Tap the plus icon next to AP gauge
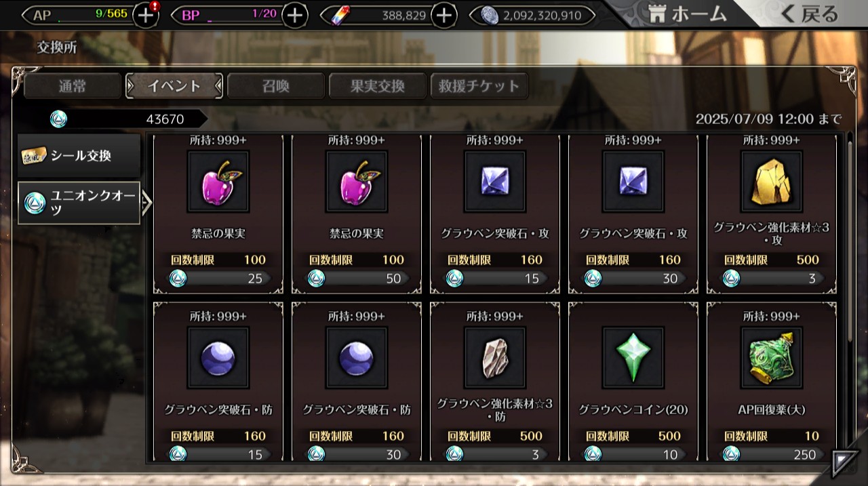The image size is (868, 486). (146, 15)
